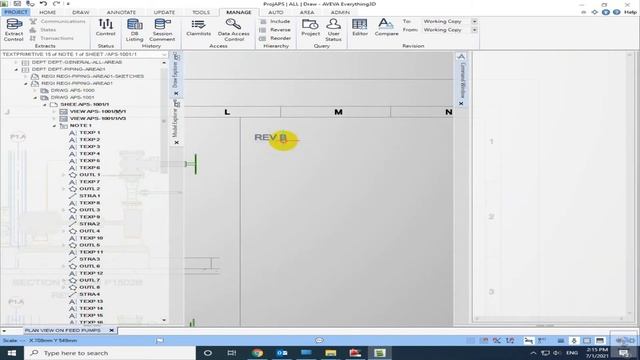Image resolution: width=640 pixels, height=360 pixels.
Task: Open the User Status query
Action: click(333, 30)
